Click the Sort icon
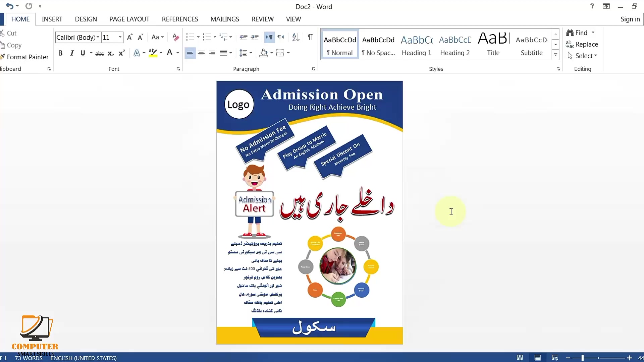The width and height of the screenshot is (644, 362). pos(296,37)
